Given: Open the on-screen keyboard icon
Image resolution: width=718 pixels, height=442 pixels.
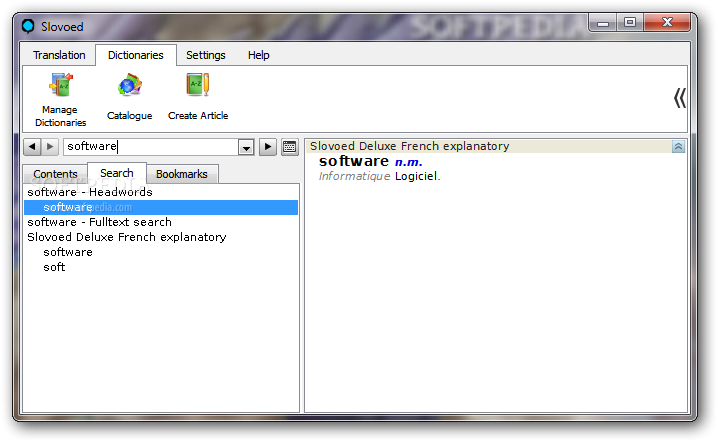Looking at the screenshot, I should pyautogui.click(x=289, y=147).
